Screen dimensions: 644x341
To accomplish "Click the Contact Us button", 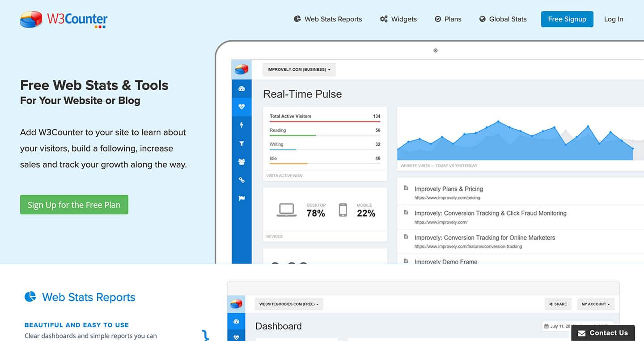I will click(603, 333).
